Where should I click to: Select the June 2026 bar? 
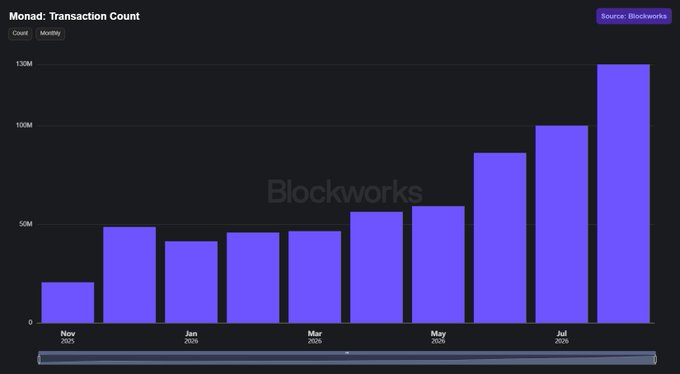[500, 238]
